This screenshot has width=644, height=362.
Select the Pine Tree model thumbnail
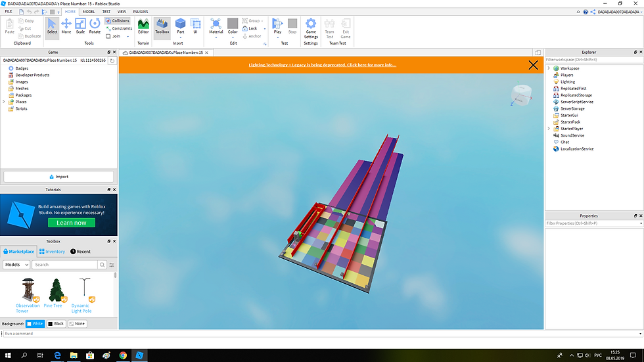[x=56, y=290]
